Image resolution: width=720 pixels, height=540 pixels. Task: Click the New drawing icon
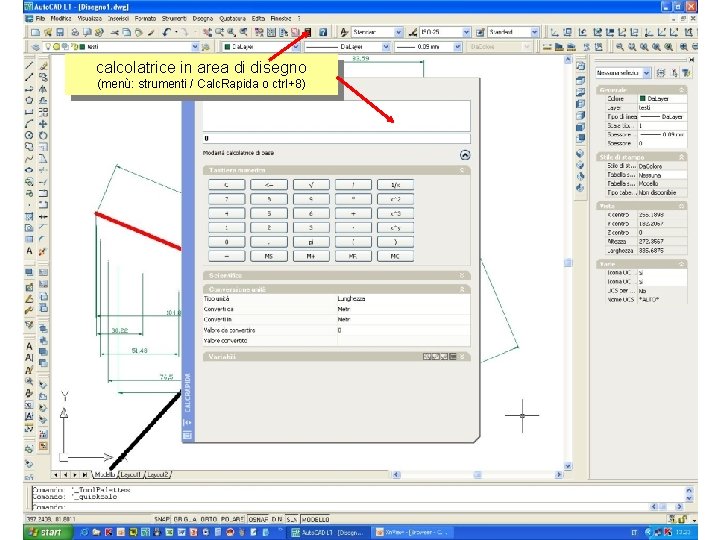35,32
